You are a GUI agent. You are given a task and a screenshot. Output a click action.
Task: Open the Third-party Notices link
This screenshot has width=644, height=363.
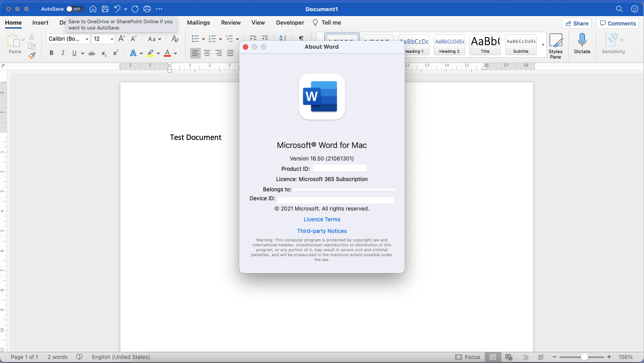322,231
